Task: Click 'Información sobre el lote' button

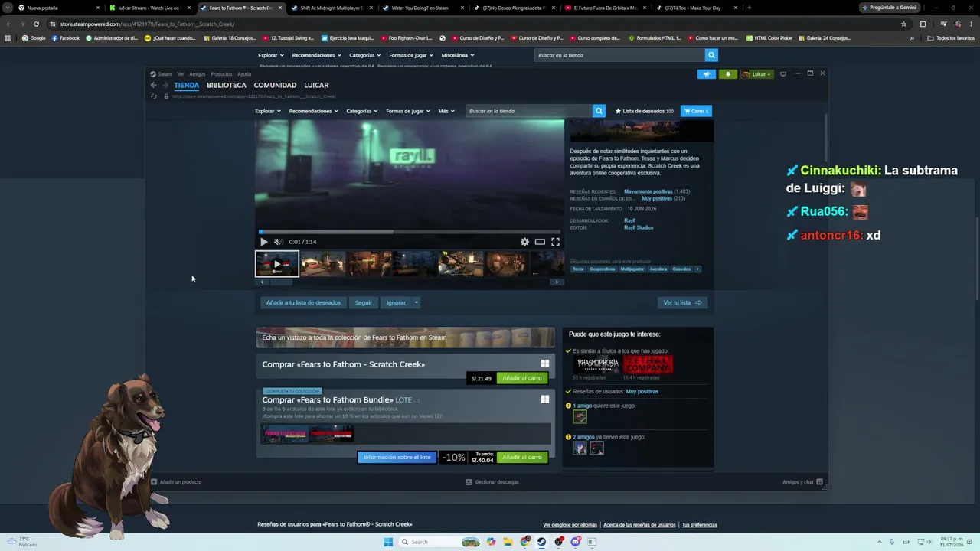Action: (x=397, y=457)
